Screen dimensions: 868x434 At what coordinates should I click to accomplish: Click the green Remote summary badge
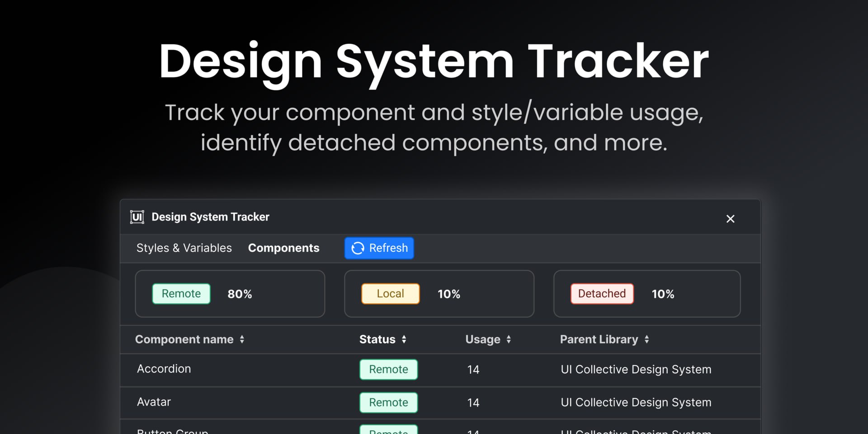click(x=181, y=294)
